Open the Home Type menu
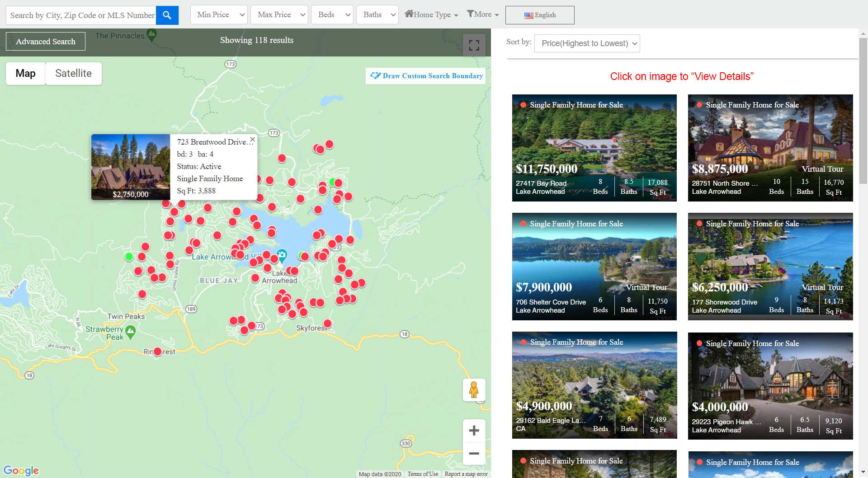 pos(431,15)
